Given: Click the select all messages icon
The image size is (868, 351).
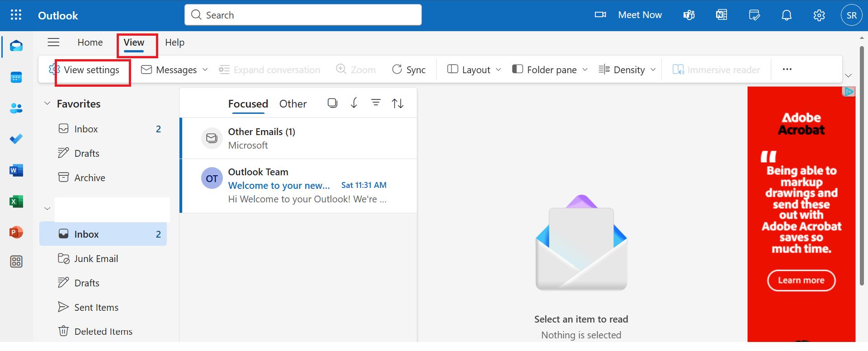Looking at the screenshot, I should pyautogui.click(x=332, y=103).
